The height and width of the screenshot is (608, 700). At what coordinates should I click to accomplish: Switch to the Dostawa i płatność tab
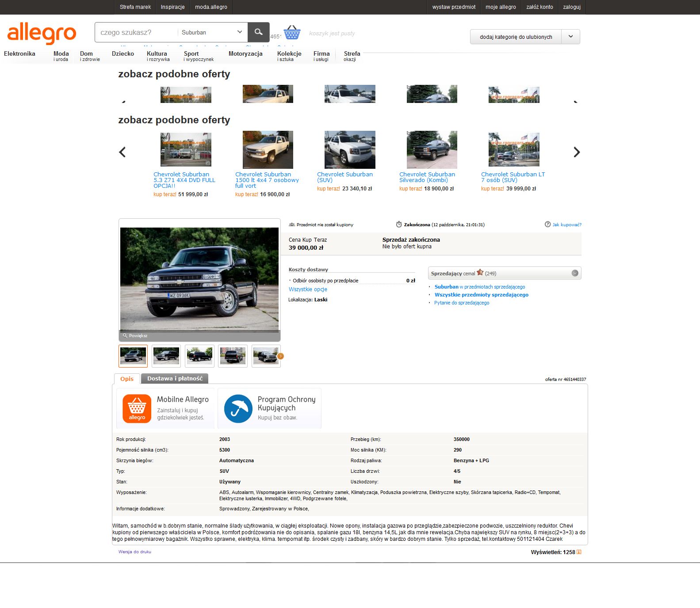(175, 379)
